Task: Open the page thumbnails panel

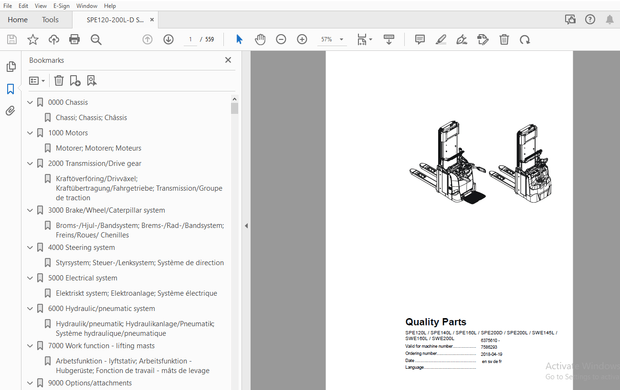Action: [11, 67]
